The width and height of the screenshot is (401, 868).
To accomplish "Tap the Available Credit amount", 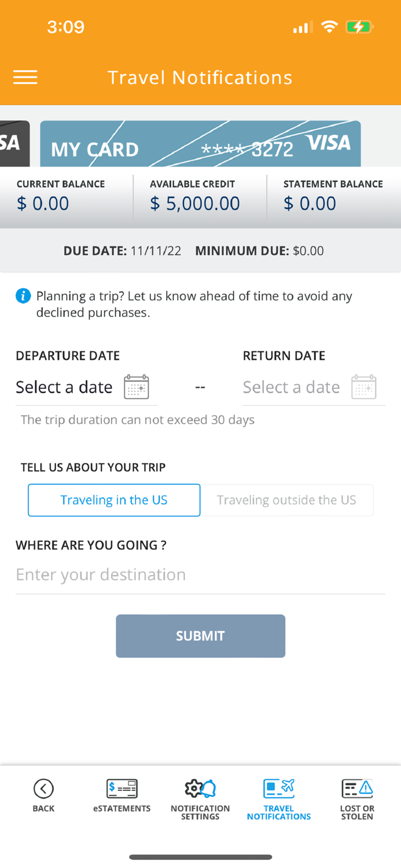I will coord(195,204).
